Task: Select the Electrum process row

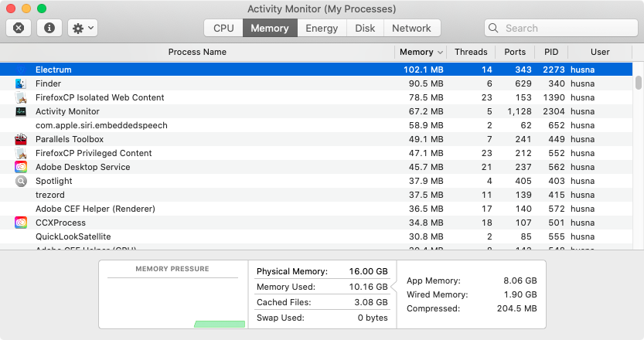Action: coord(316,70)
